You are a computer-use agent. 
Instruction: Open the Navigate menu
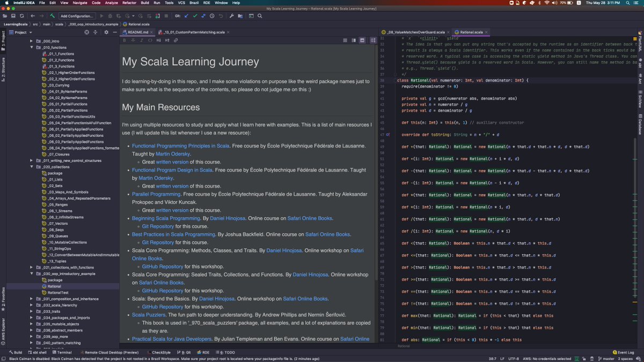tap(79, 3)
